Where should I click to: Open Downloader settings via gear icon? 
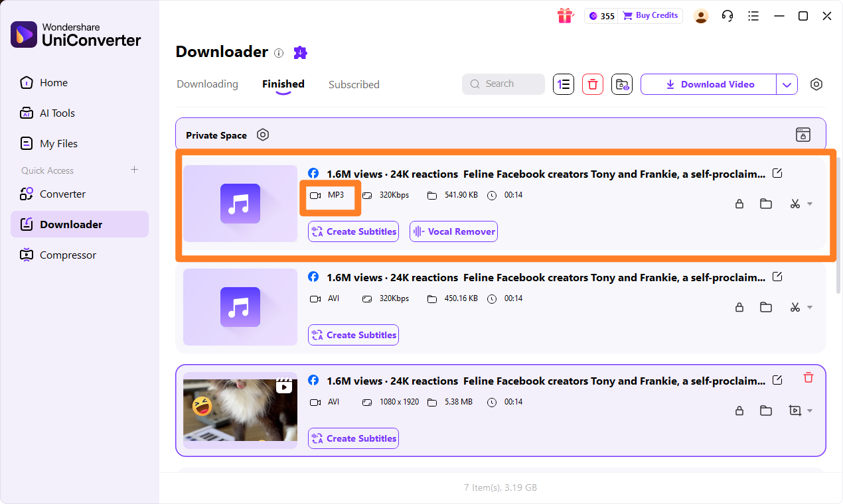pos(816,84)
